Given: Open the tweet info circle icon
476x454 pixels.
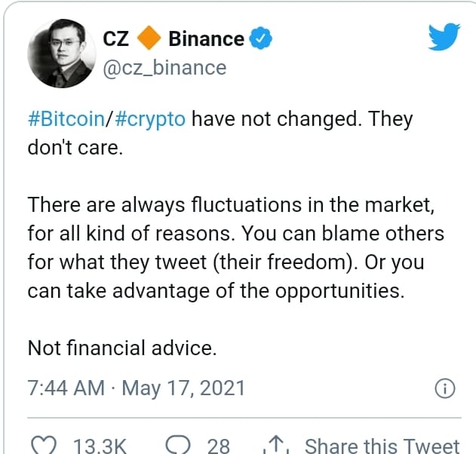Looking at the screenshot, I should 444,389.
